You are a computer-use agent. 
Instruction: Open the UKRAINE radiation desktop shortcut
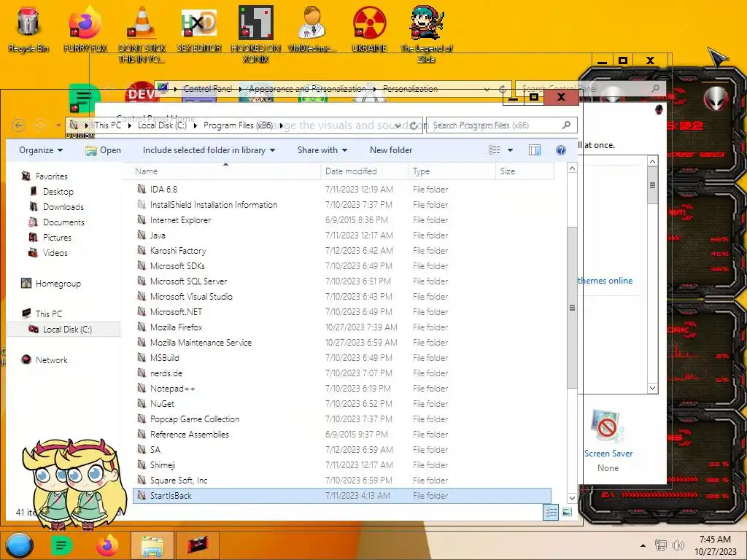369,29
